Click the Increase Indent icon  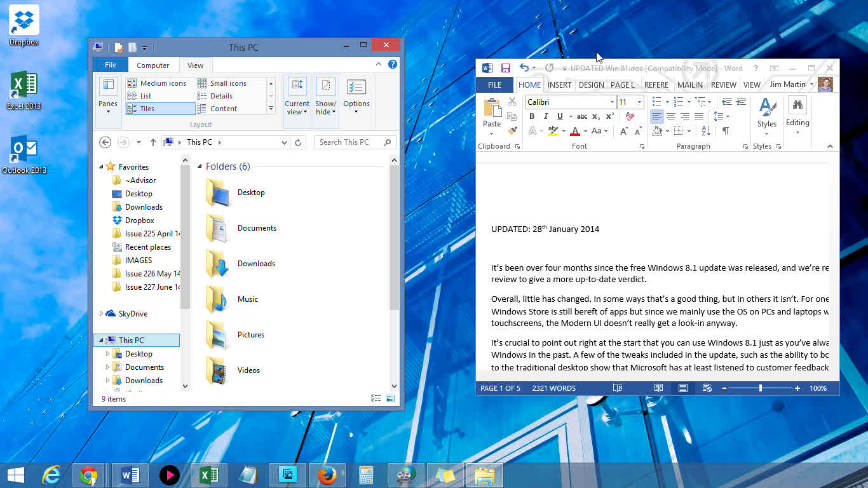pyautogui.click(x=741, y=102)
